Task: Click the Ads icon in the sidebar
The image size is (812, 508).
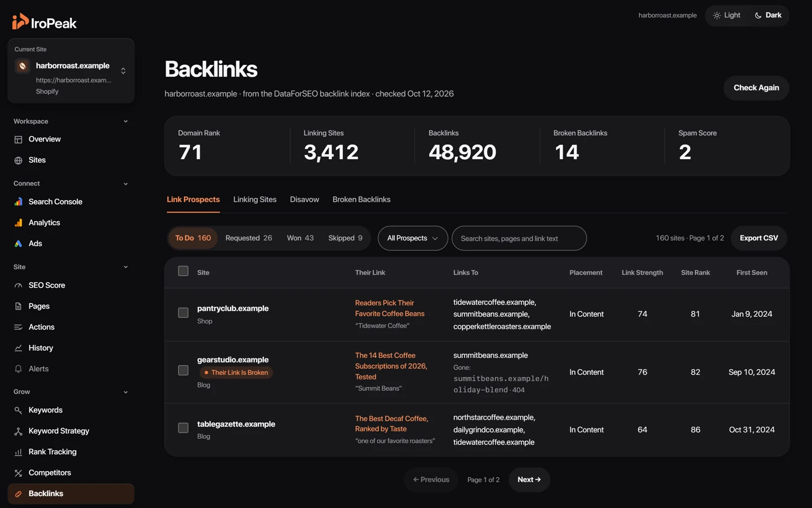Action: (x=18, y=243)
